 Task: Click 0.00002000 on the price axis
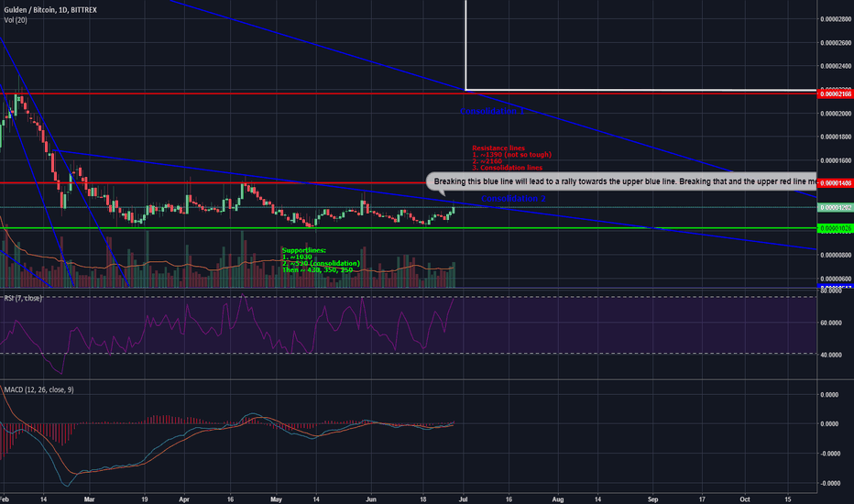pos(836,114)
